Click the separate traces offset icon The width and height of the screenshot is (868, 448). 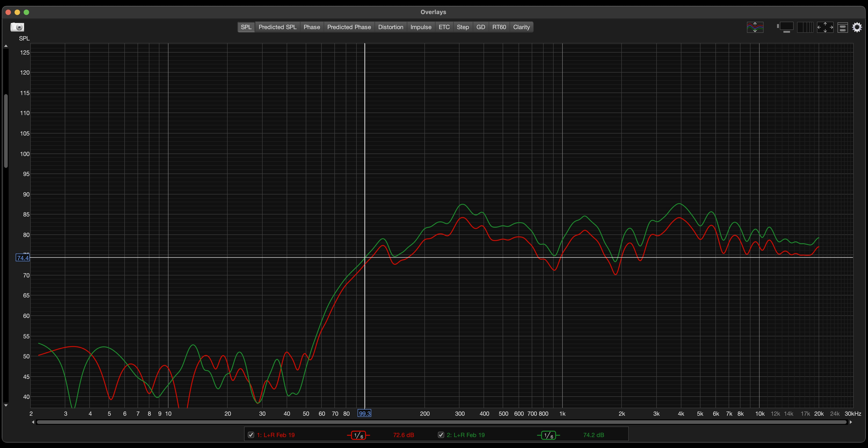(755, 27)
